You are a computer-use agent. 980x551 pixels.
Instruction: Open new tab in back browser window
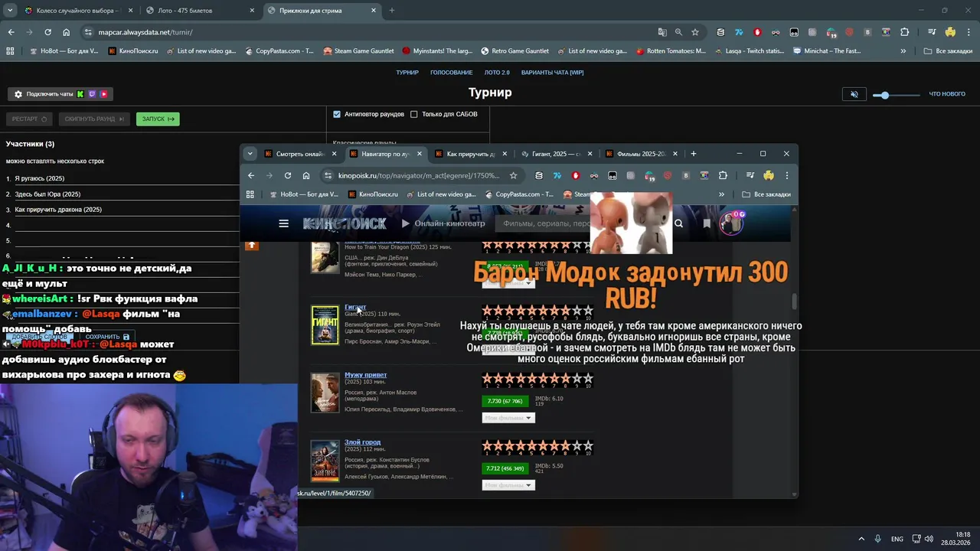point(392,11)
